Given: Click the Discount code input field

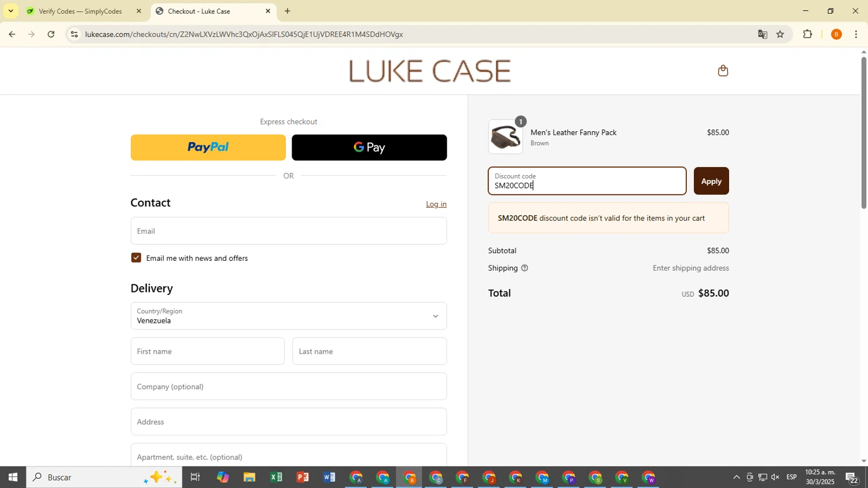Looking at the screenshot, I should tap(587, 181).
